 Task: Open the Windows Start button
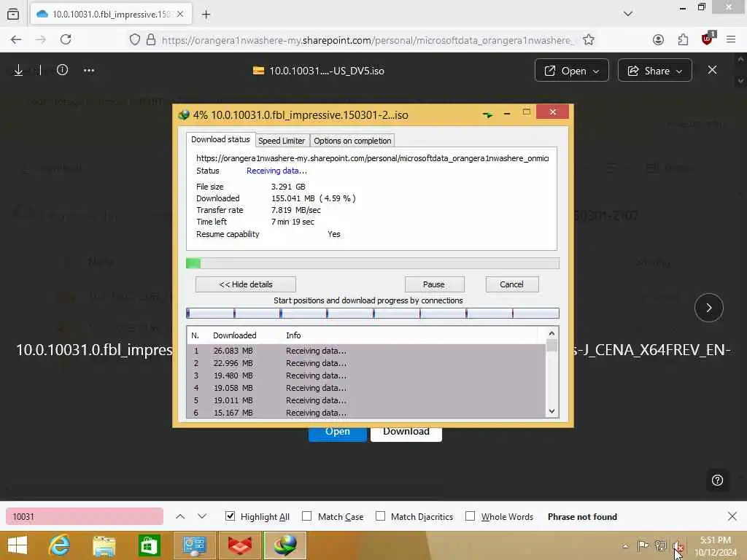pos(18,545)
